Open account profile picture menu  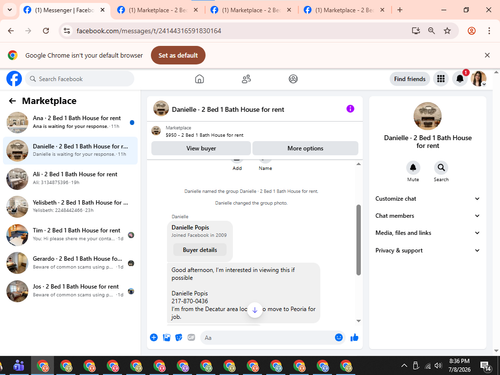click(x=479, y=79)
